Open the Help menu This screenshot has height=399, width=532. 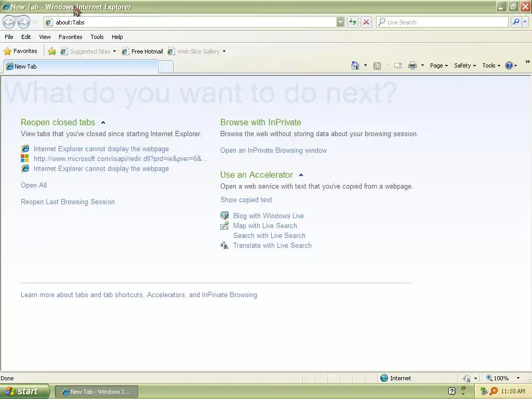(x=117, y=37)
